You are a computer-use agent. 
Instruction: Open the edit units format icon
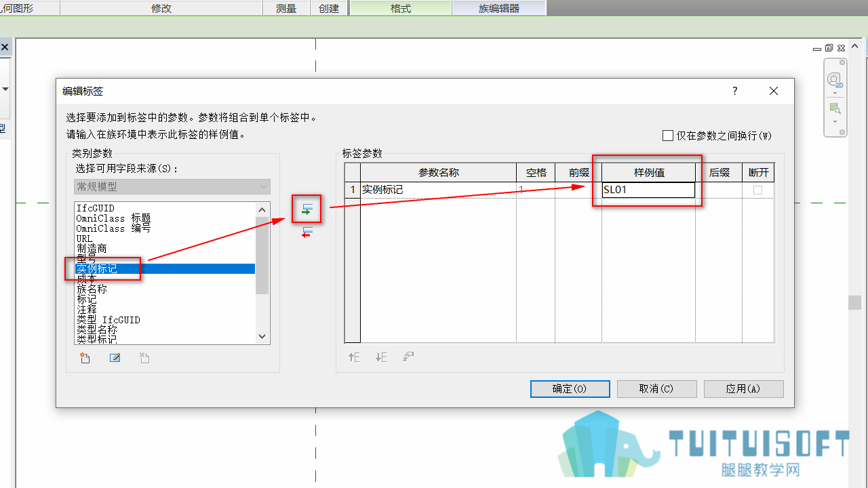[408, 357]
